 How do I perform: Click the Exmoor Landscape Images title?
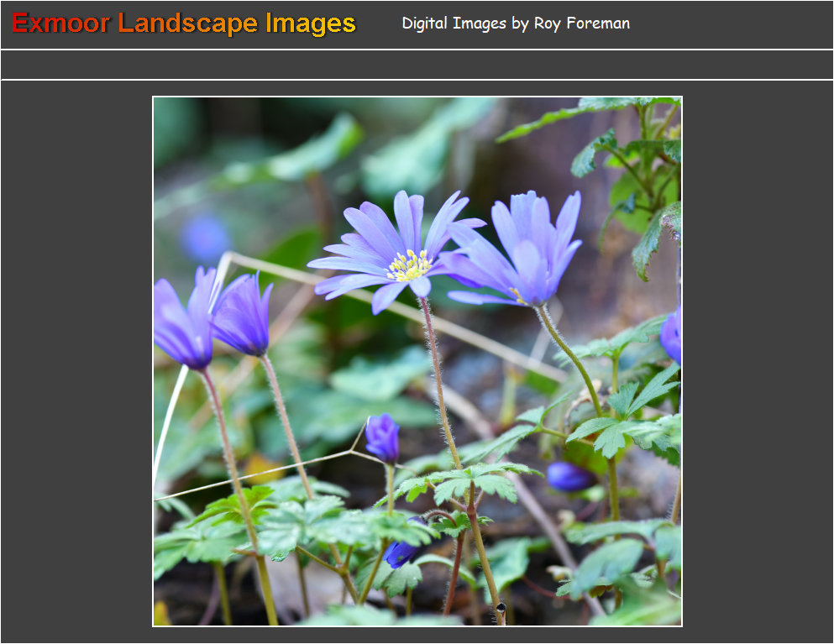point(184,24)
